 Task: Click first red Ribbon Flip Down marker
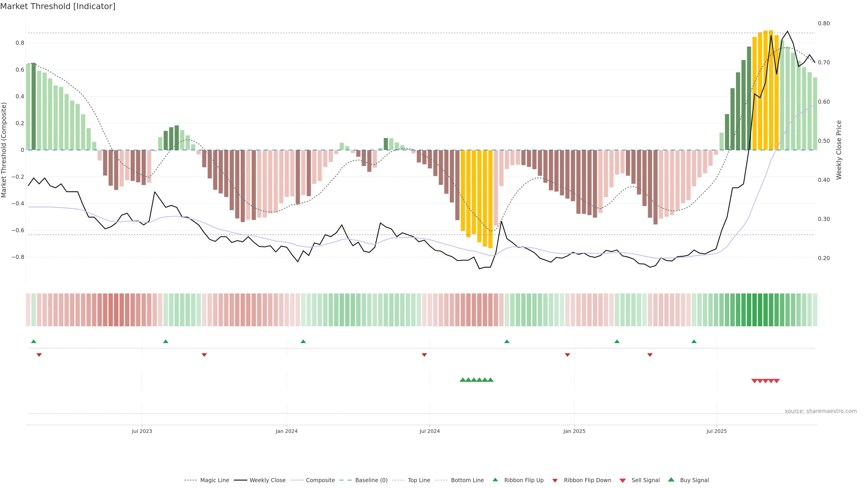pos(39,355)
